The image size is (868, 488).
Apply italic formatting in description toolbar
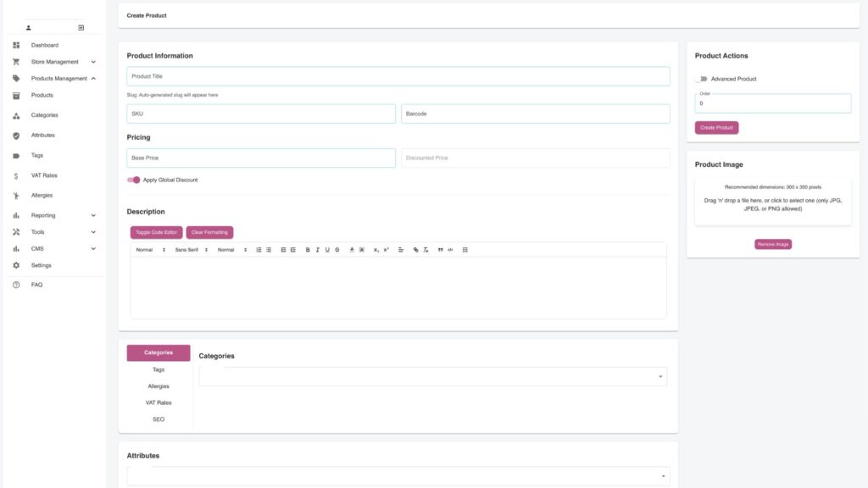317,249
